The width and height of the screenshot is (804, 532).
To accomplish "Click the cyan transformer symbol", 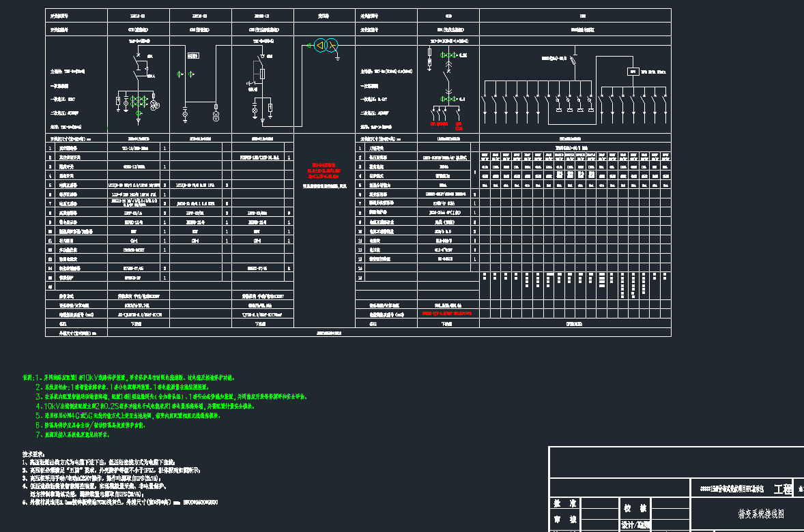I will (325, 46).
